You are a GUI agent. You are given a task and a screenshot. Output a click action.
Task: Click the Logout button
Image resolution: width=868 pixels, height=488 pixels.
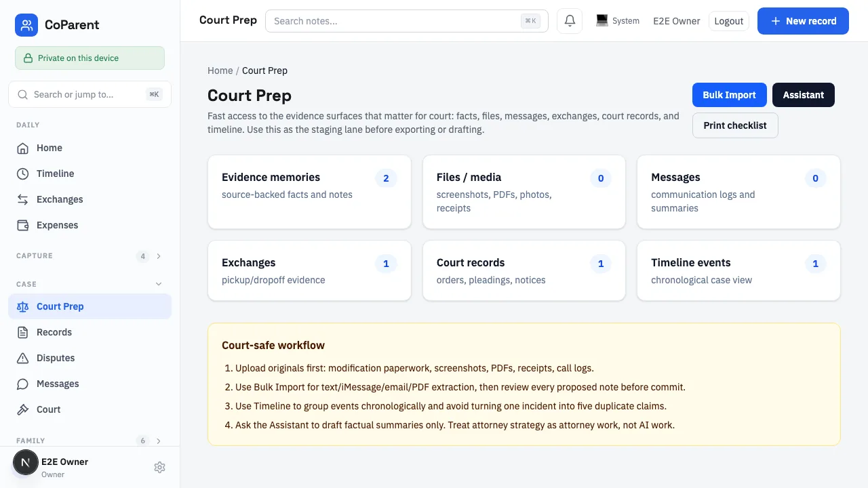click(729, 21)
